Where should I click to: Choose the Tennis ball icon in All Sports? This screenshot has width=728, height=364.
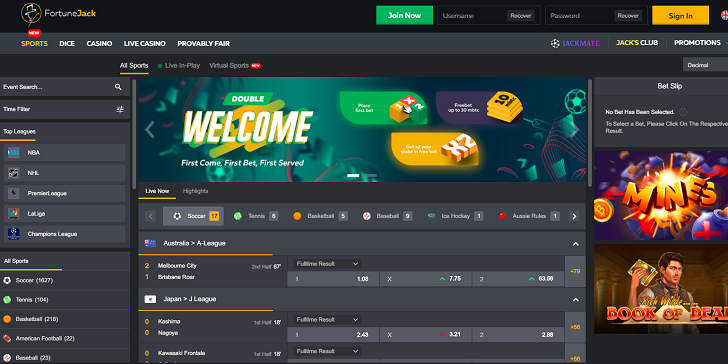(x=7, y=300)
